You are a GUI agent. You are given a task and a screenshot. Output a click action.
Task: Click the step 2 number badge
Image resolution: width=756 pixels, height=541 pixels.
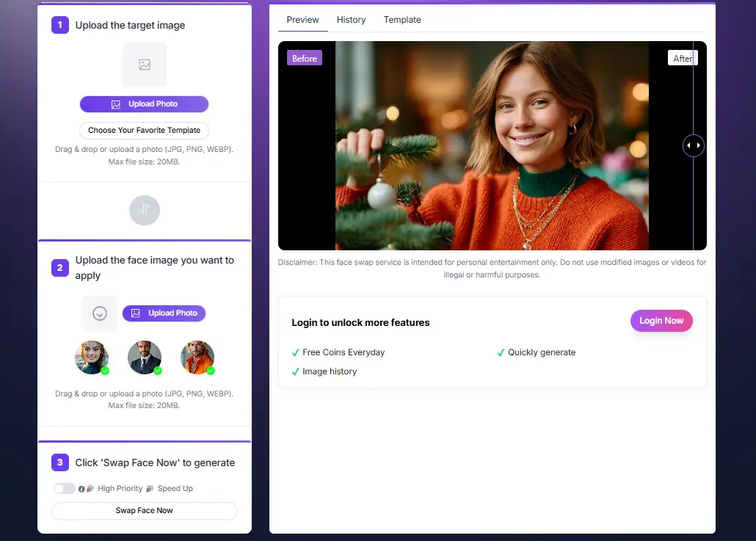tap(59, 268)
